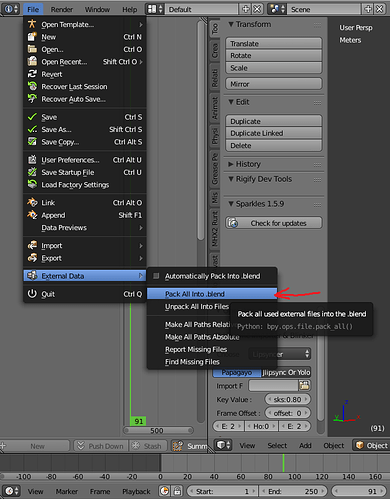Click the 3D view editor type icon
The height and width of the screenshot is (499, 390).
click(x=223, y=445)
